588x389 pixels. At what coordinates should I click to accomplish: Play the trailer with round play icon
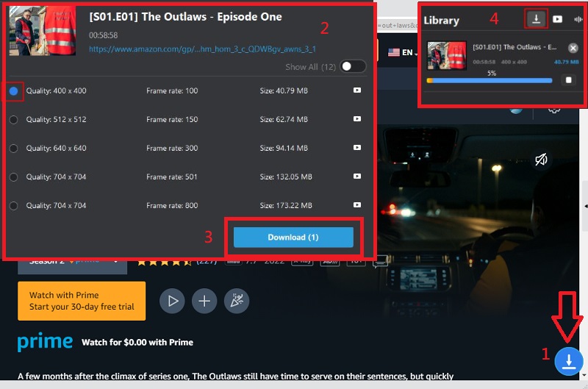coord(173,301)
